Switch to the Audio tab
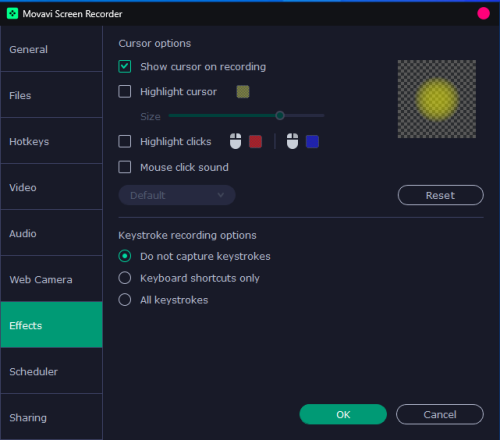Screen dimensions: 500x440 (51, 233)
